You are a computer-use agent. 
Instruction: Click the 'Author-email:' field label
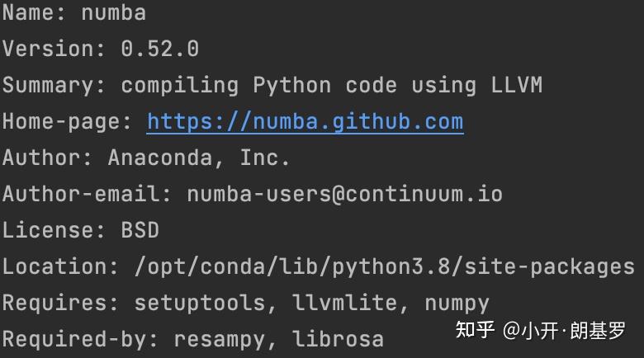(87, 195)
